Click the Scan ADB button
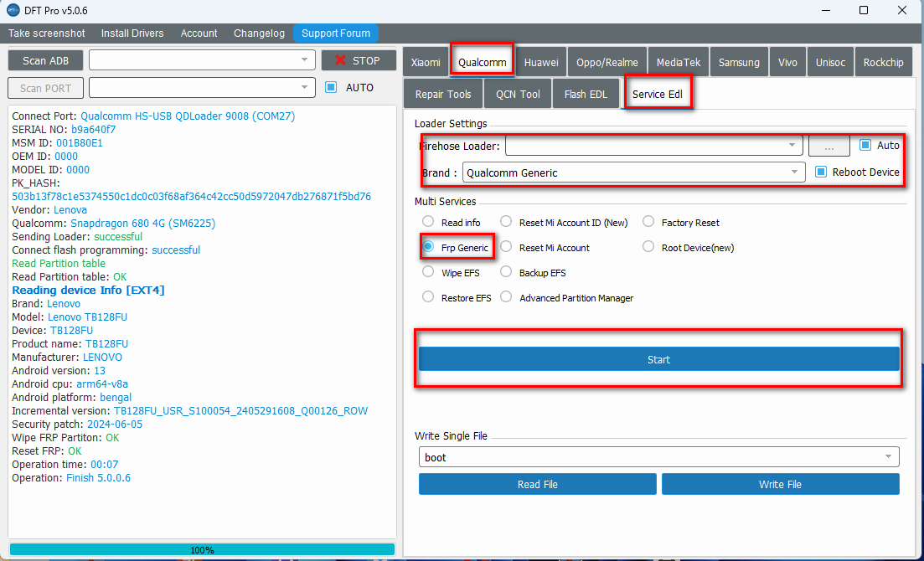The width and height of the screenshot is (924, 561). click(45, 60)
